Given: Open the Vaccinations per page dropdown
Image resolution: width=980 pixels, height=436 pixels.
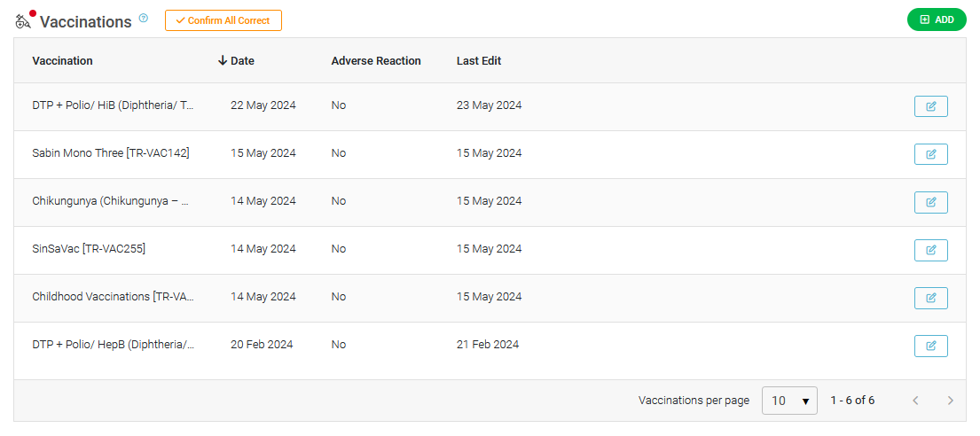Looking at the screenshot, I should [x=789, y=401].
